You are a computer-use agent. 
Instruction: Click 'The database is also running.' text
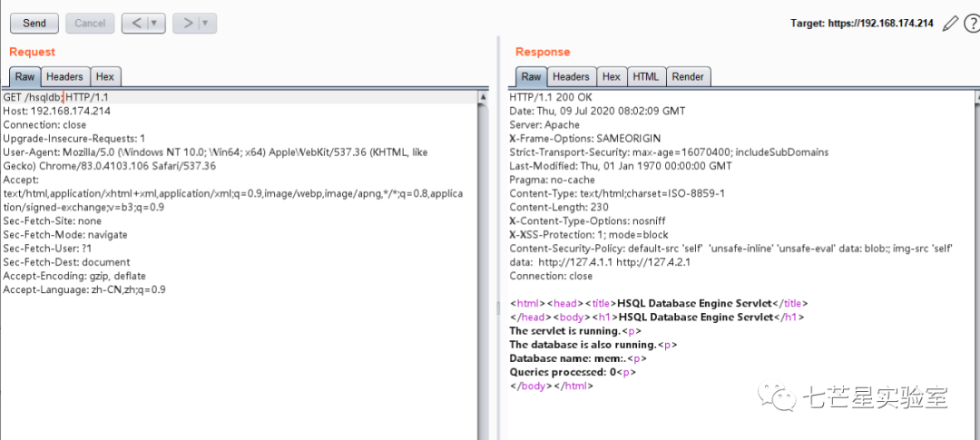583,345
